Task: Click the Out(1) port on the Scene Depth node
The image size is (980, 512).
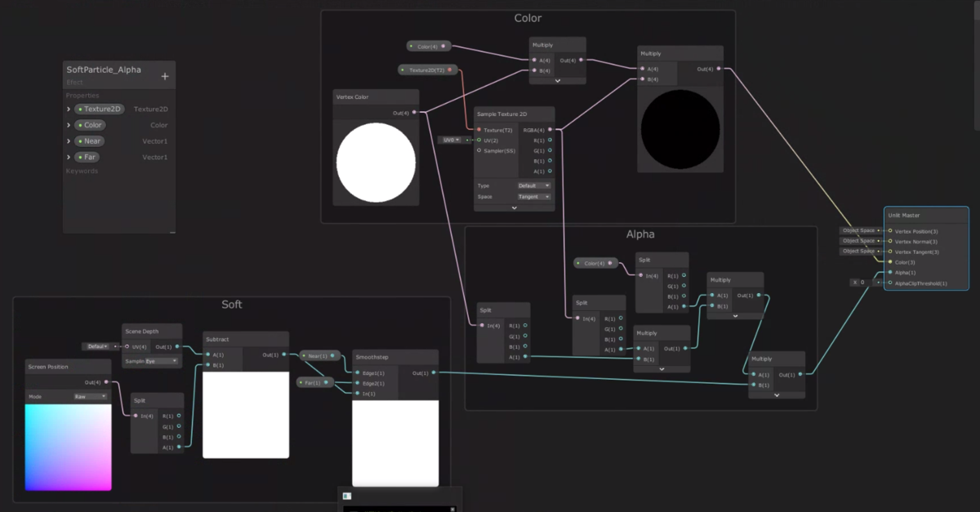Action: click(x=177, y=346)
